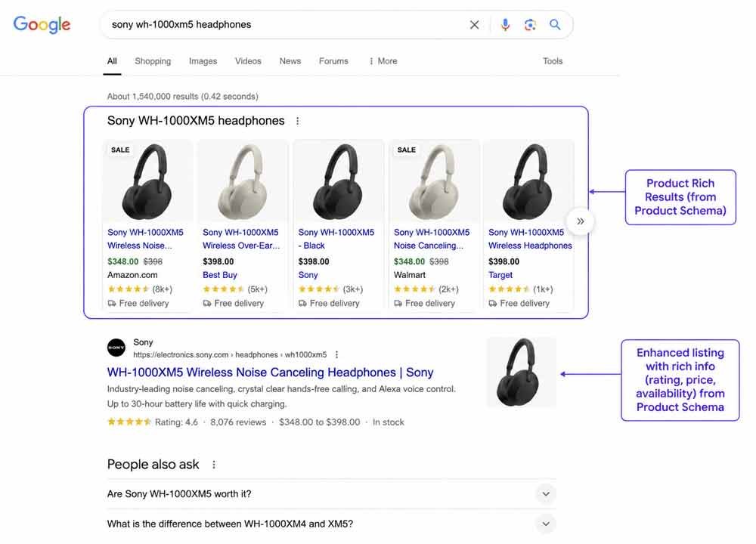Viewport: 756px width, 544px height.
Task: Open 'Sony WH-1000XM5 Wireless Noise...' Amazon listing
Action: click(x=145, y=239)
